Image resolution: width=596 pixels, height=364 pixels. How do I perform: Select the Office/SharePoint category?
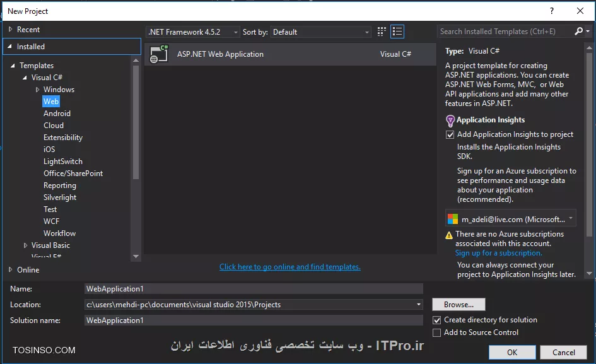click(x=73, y=173)
